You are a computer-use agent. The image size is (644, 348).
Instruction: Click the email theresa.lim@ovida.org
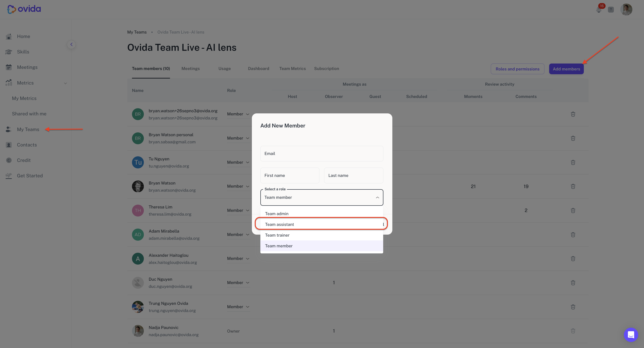(x=170, y=214)
